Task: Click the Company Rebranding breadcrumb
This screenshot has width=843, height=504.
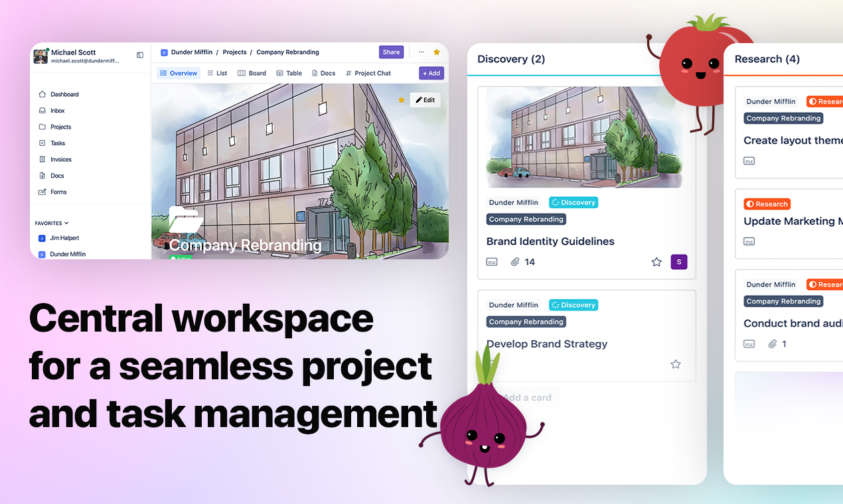Action: pos(287,52)
